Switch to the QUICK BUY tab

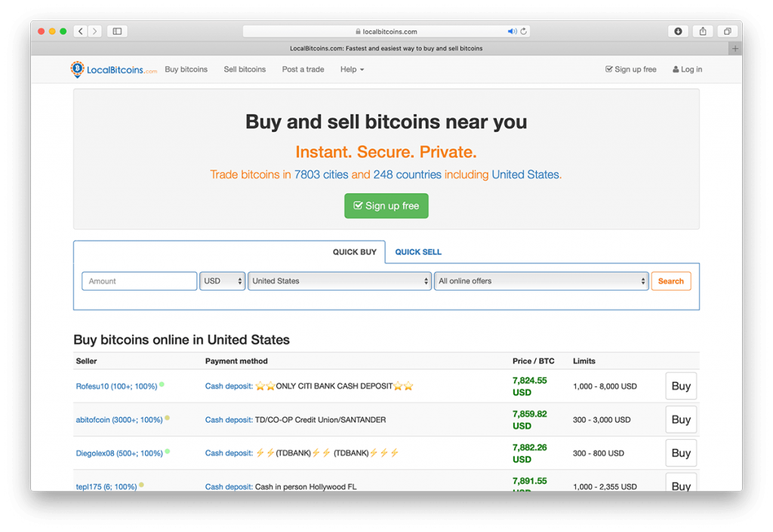pyautogui.click(x=355, y=252)
